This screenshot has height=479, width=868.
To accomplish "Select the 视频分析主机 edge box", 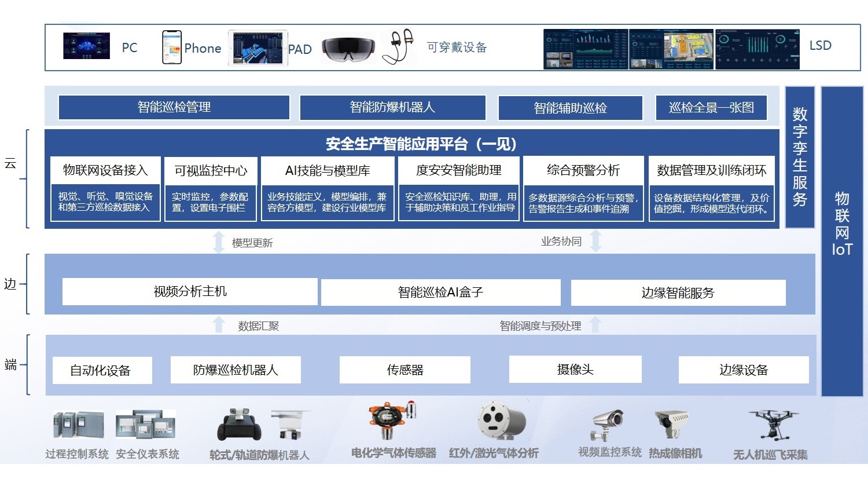I will click(190, 291).
